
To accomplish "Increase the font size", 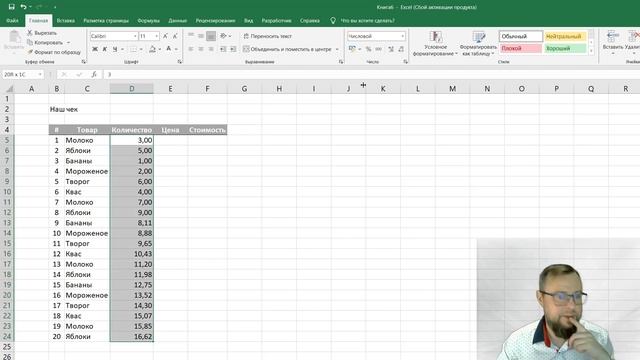I will pyautogui.click(x=165, y=36).
